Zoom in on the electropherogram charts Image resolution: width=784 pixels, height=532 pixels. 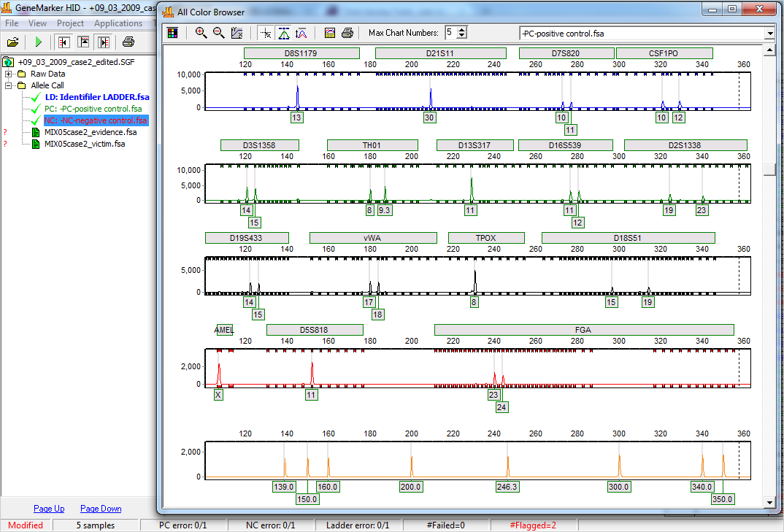point(201,33)
